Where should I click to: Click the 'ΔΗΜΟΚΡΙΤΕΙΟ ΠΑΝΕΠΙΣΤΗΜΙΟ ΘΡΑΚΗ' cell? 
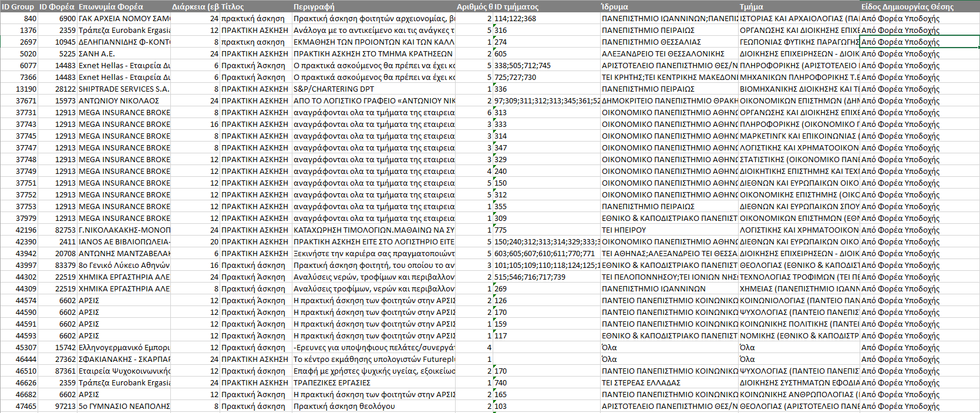669,100
